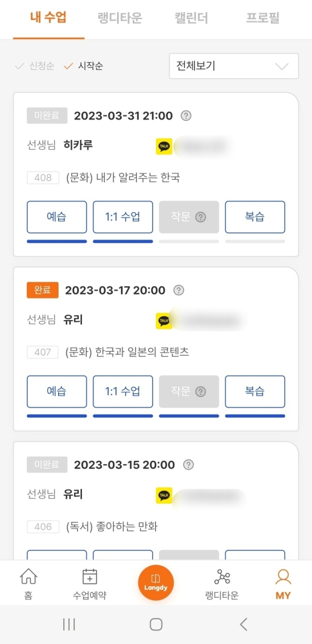Open the center Langdy button
This screenshot has width=312, height=644.
[156, 583]
